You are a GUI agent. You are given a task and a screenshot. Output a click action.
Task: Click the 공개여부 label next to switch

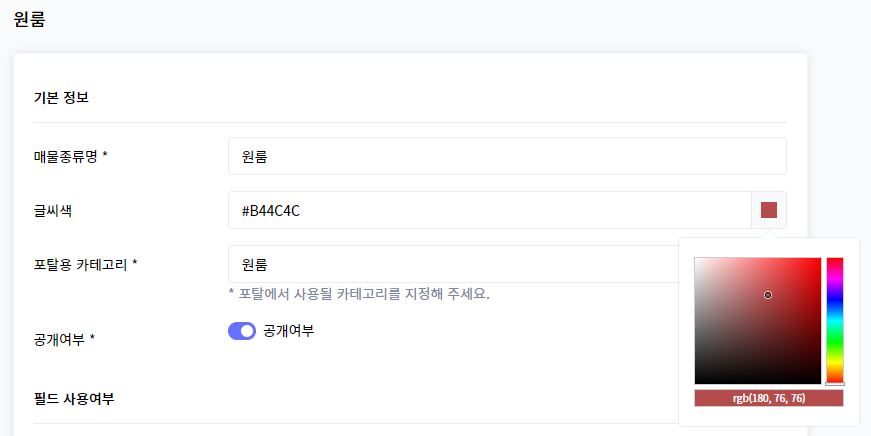pos(289,331)
